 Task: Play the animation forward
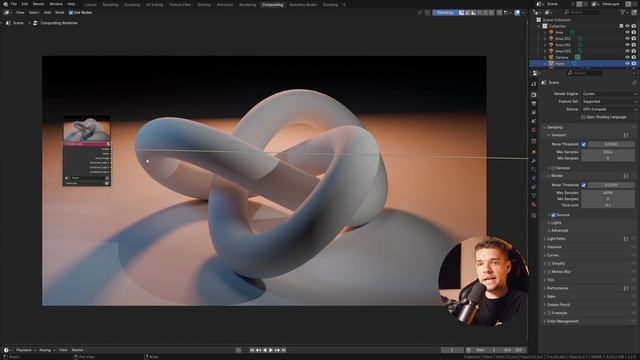271,350
